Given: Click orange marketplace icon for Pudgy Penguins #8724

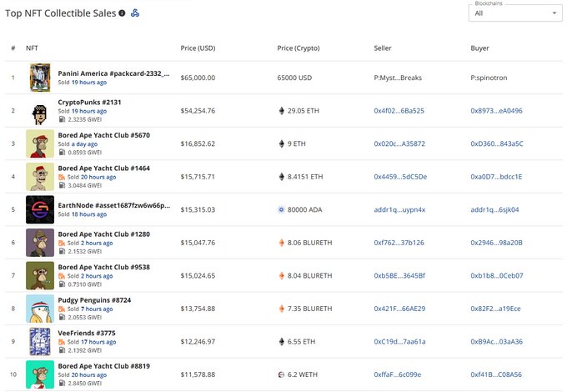Looking at the screenshot, I should coord(62,309).
